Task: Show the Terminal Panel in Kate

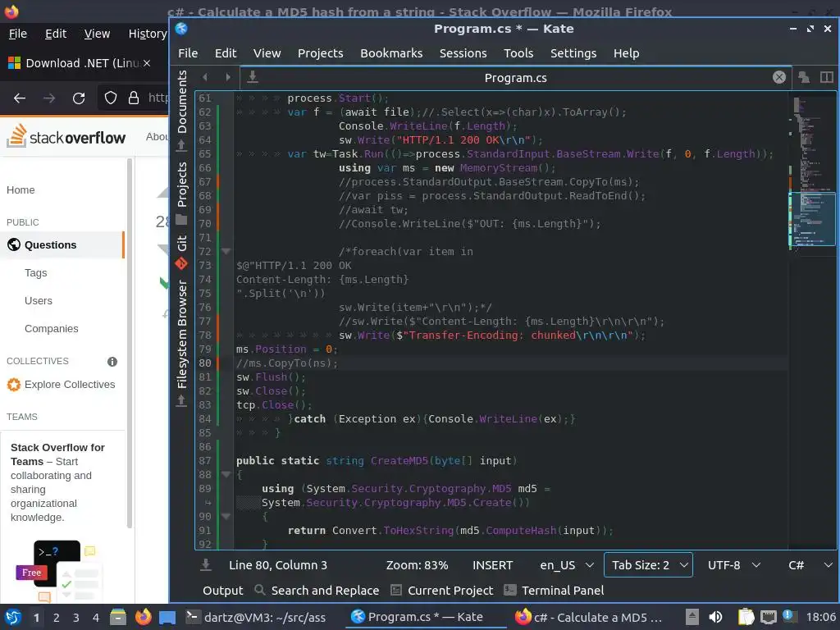Action: pos(554,591)
